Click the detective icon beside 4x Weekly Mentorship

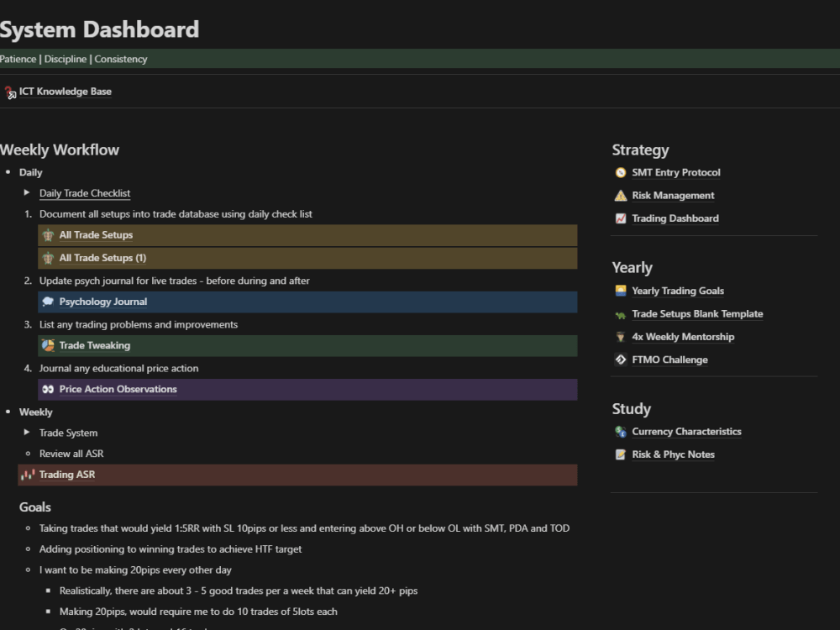pyautogui.click(x=619, y=336)
